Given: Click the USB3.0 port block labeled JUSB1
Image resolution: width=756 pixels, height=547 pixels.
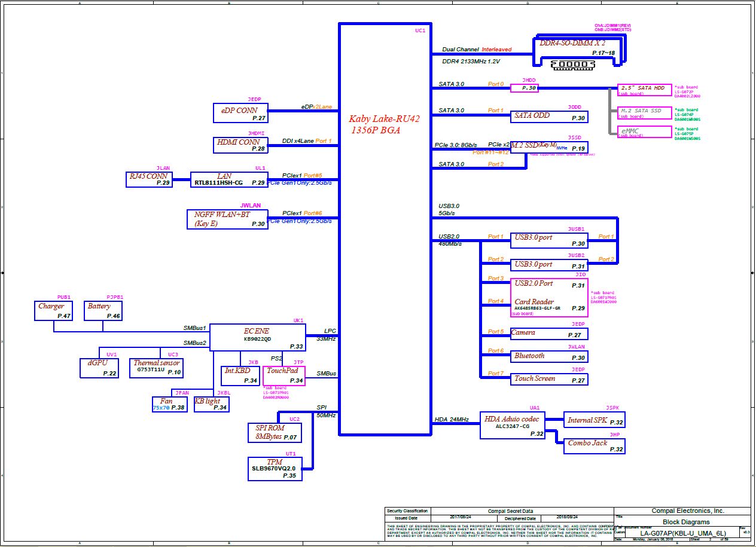Looking at the screenshot, I should (548, 240).
